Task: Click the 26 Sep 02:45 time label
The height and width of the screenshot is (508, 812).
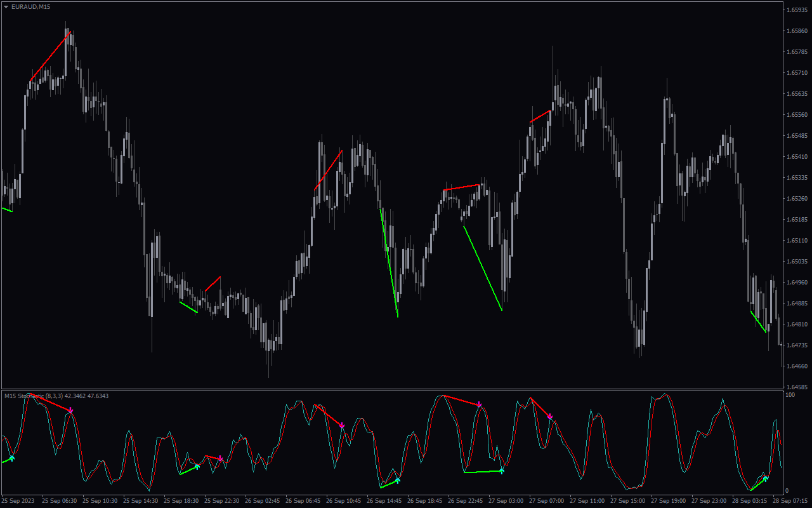Action: tap(262, 501)
